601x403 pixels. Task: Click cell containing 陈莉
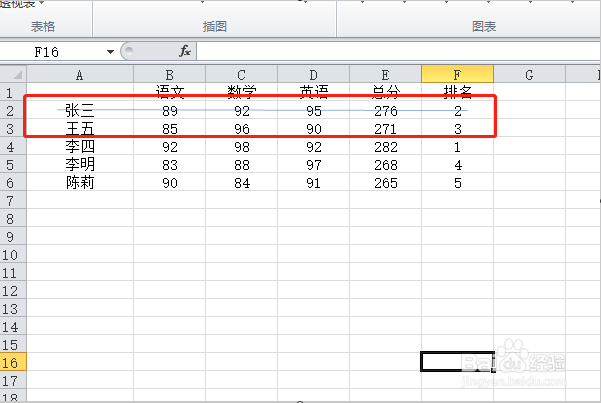pos(80,183)
